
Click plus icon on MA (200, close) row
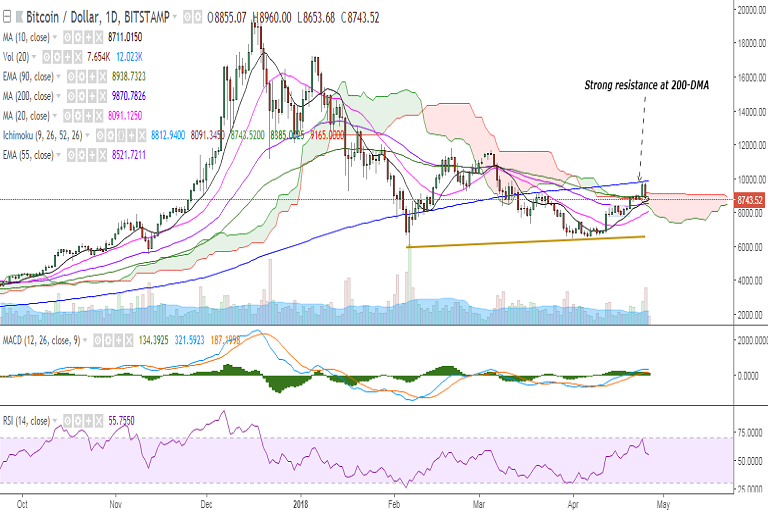tap(92, 96)
